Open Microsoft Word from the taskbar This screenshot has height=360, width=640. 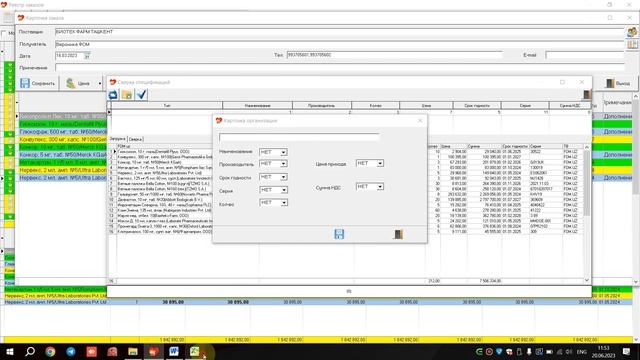(174, 351)
